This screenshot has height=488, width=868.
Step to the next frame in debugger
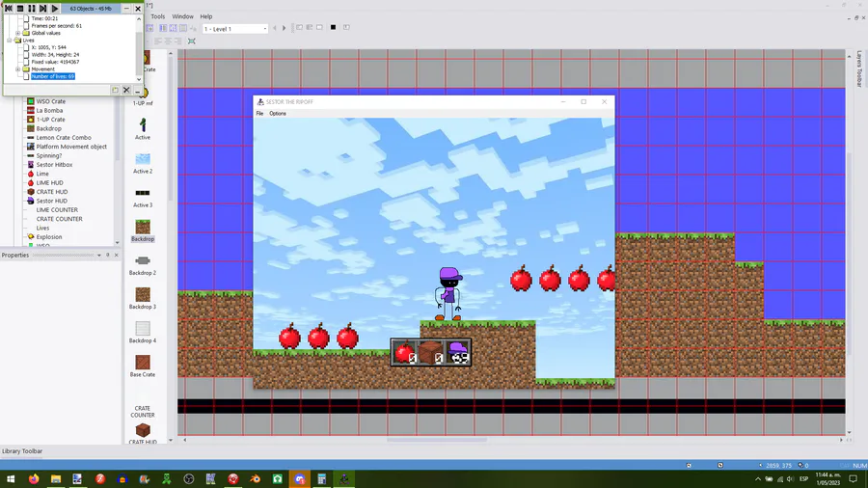[42, 9]
